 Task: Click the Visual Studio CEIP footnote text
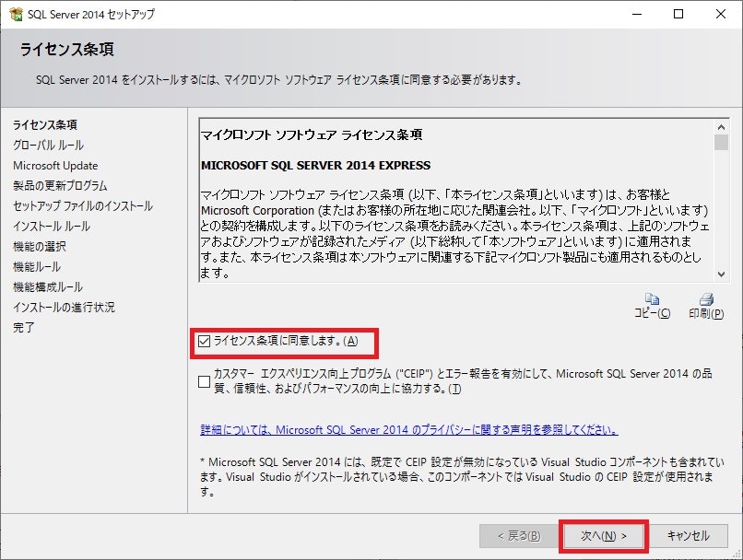point(462,477)
